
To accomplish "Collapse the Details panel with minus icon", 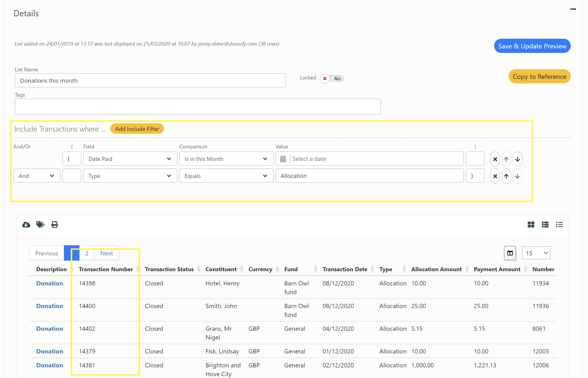I will click(x=573, y=9).
